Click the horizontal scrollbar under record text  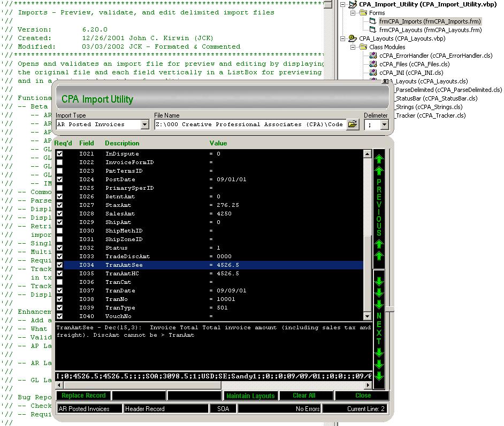[214, 385]
